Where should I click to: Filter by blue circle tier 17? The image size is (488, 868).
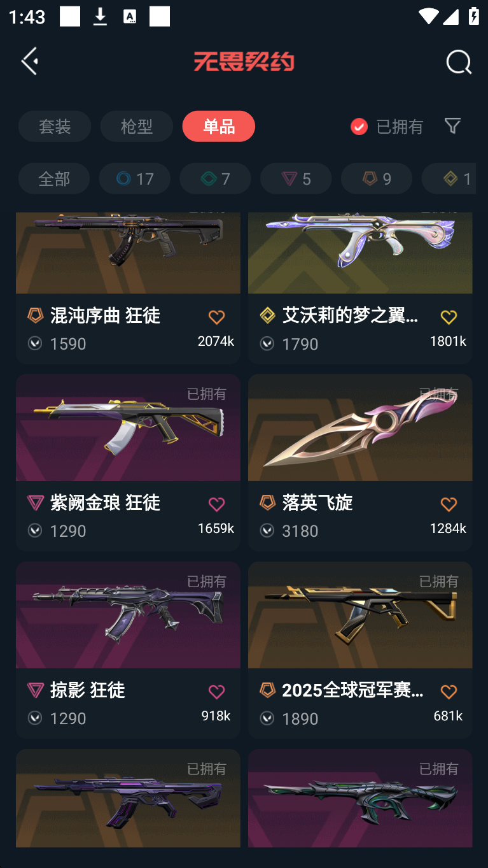click(135, 178)
